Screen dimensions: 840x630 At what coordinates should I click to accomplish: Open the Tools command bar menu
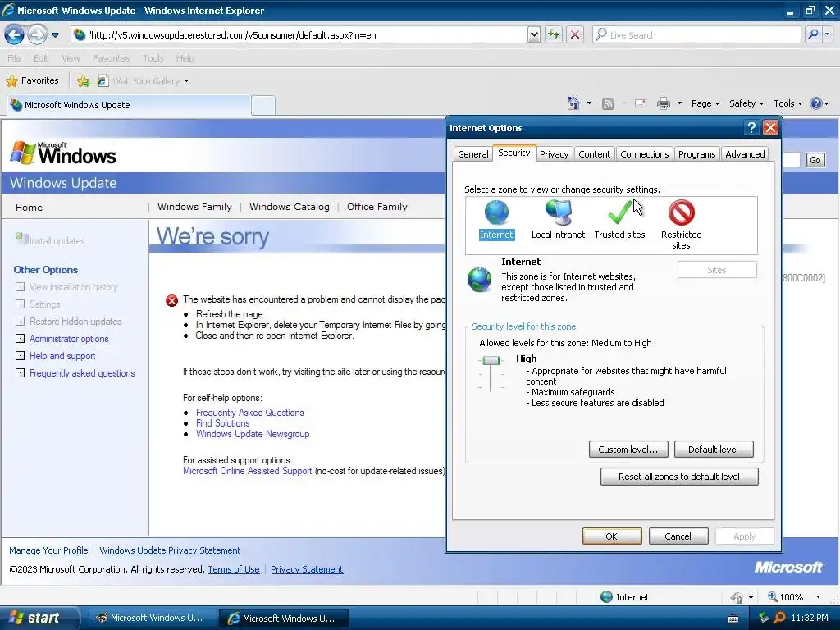pos(788,103)
